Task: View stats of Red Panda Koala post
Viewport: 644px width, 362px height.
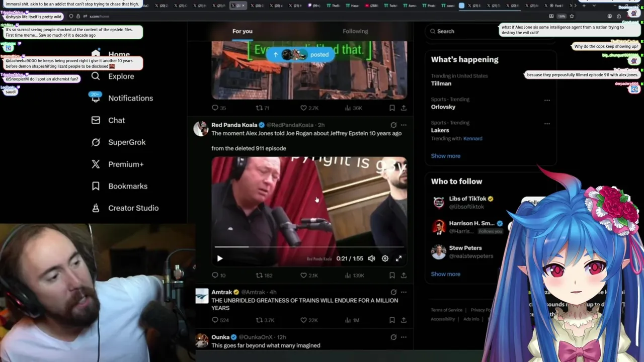Action: [x=354, y=276]
